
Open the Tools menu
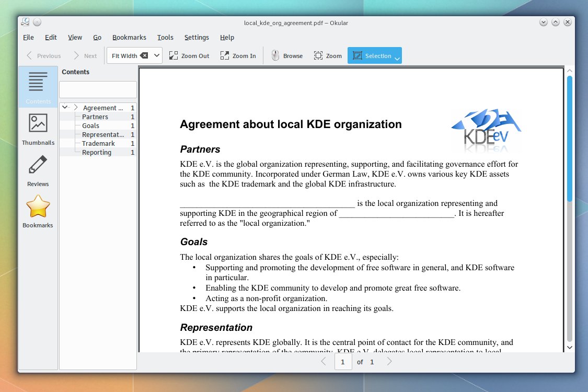pyautogui.click(x=165, y=38)
